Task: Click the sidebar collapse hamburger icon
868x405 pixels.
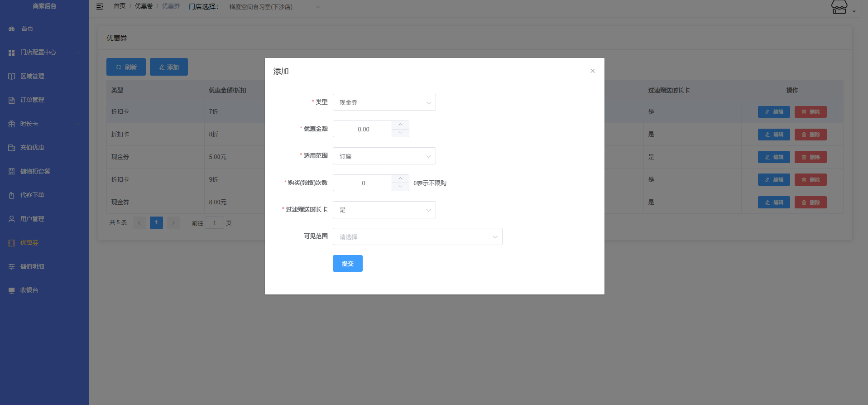Action: click(100, 6)
